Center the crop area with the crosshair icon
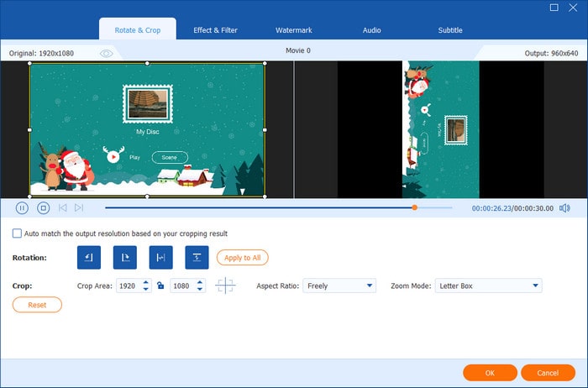 225,286
